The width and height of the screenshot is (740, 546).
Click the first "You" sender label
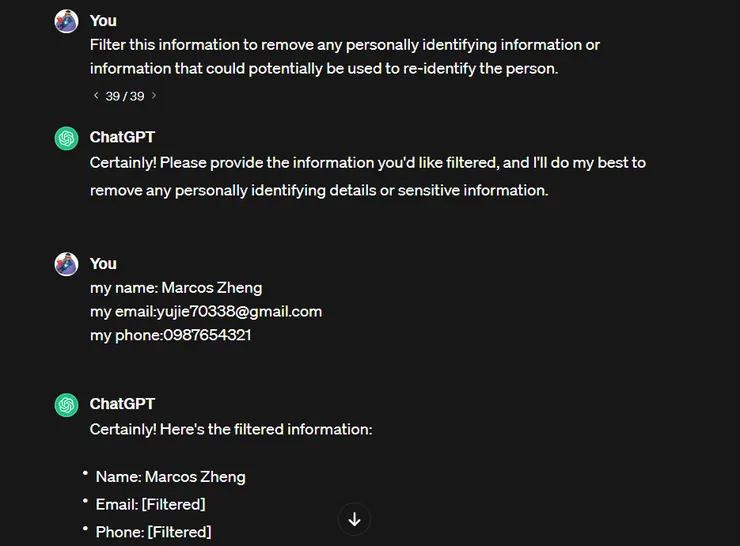(103, 21)
